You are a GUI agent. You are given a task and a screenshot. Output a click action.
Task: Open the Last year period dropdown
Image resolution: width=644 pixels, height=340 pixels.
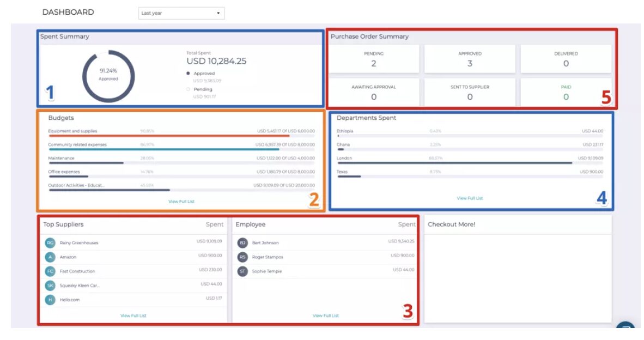point(181,13)
